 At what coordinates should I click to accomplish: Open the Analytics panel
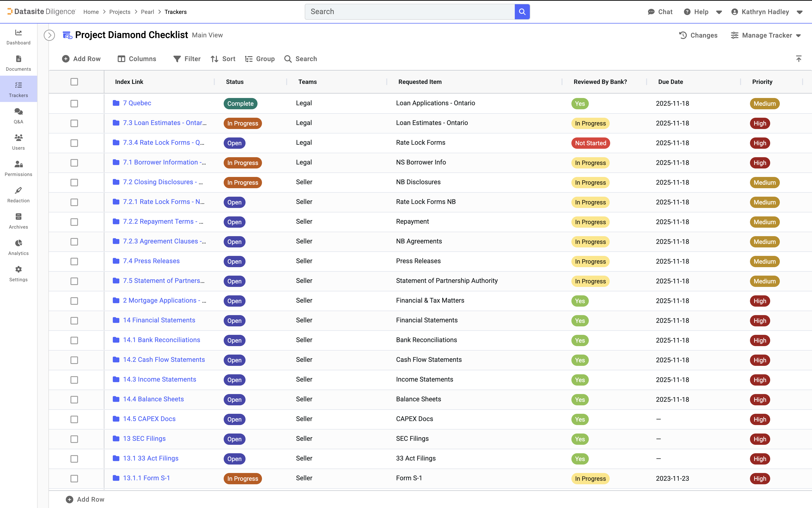coord(18,247)
